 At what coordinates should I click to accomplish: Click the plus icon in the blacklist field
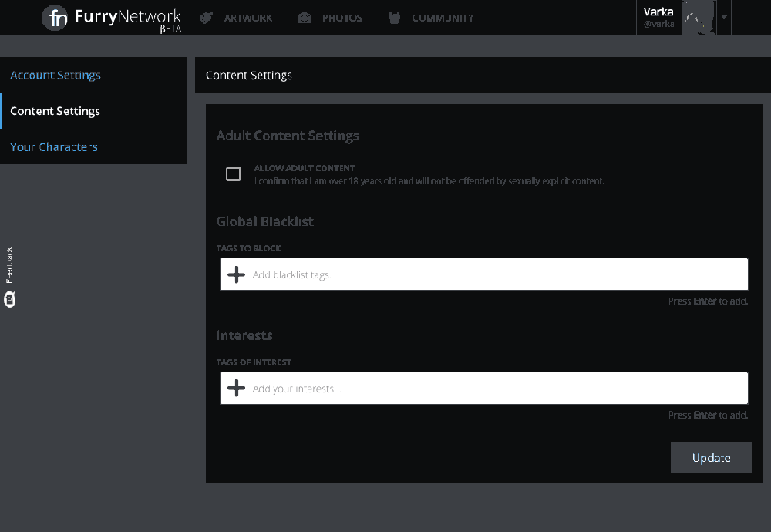click(x=235, y=274)
